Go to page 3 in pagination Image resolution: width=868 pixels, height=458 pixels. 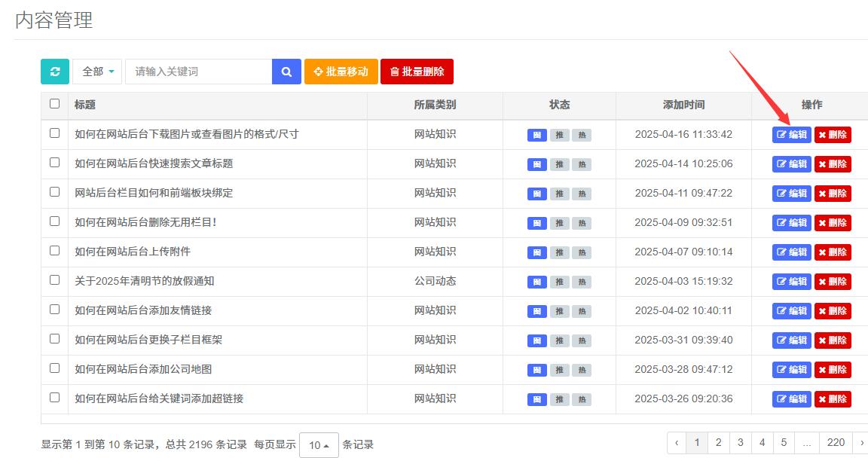(741, 443)
